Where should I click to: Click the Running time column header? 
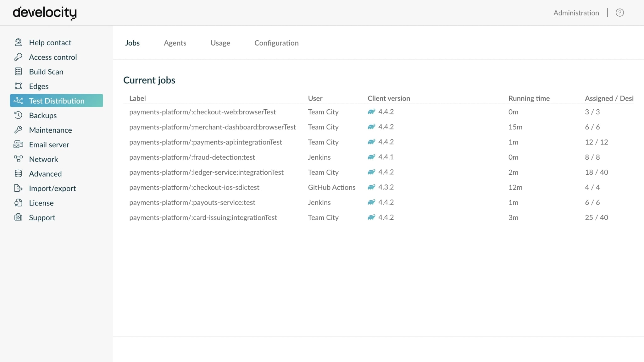[529, 98]
